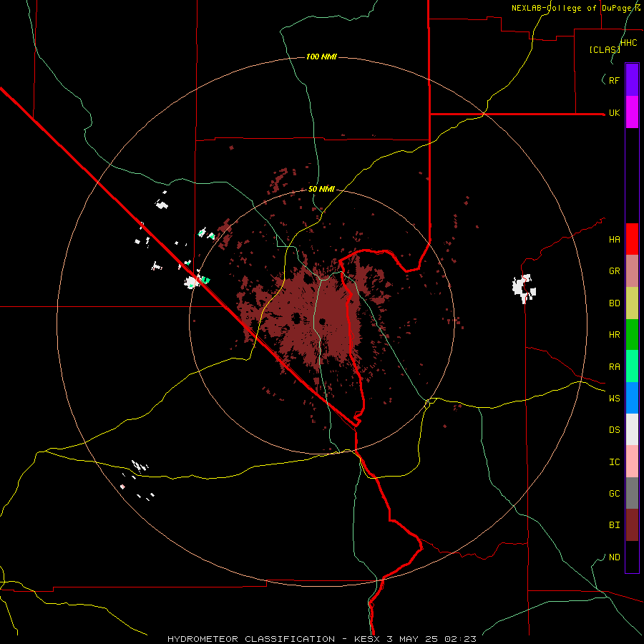644x644 pixels.
Task: Click the GR legend label
Action: pyautogui.click(x=614, y=271)
